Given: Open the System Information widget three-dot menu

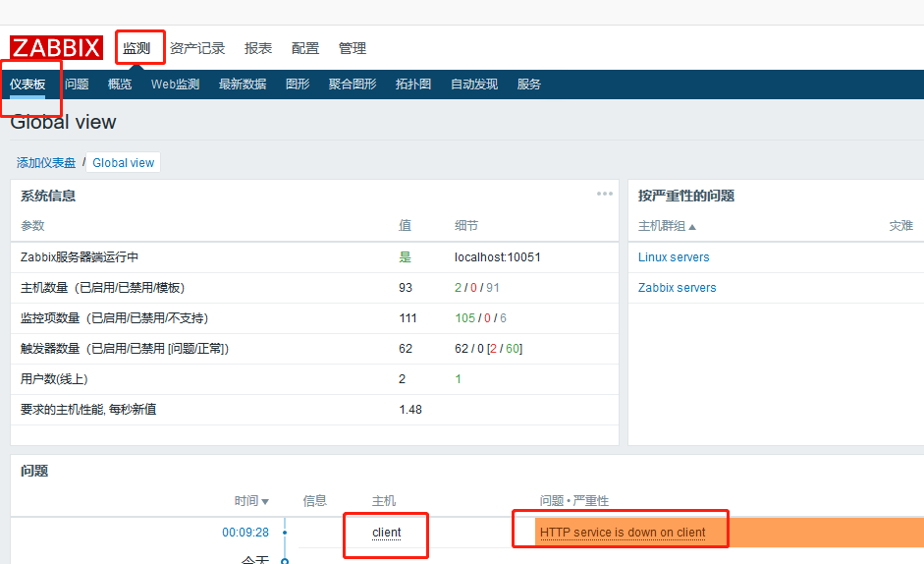Looking at the screenshot, I should (605, 194).
